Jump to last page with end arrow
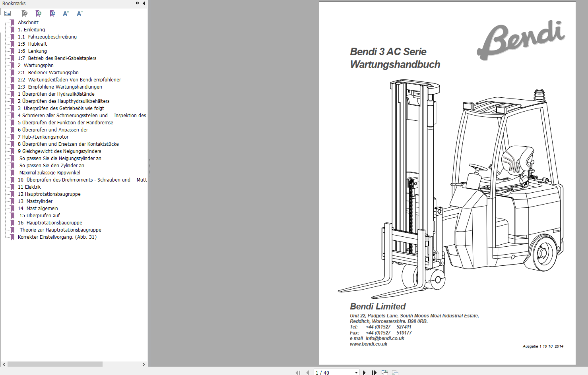The width and height of the screenshot is (588, 375). (x=374, y=373)
